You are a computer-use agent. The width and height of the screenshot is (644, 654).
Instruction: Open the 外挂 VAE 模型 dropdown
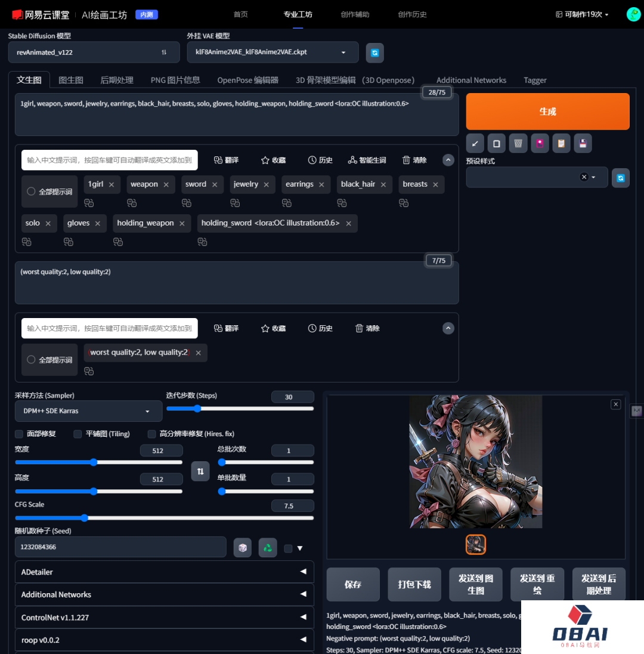pyautogui.click(x=273, y=53)
